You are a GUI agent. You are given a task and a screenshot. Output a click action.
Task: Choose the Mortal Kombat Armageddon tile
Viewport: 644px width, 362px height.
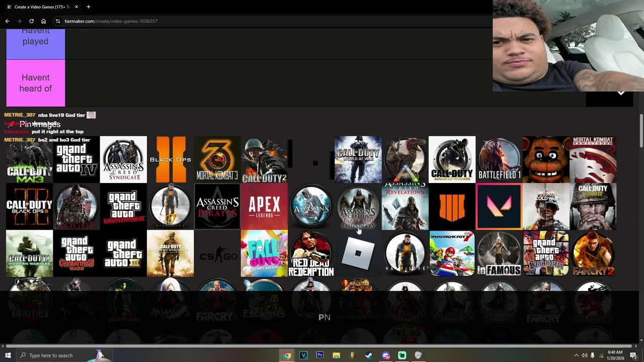point(593,159)
